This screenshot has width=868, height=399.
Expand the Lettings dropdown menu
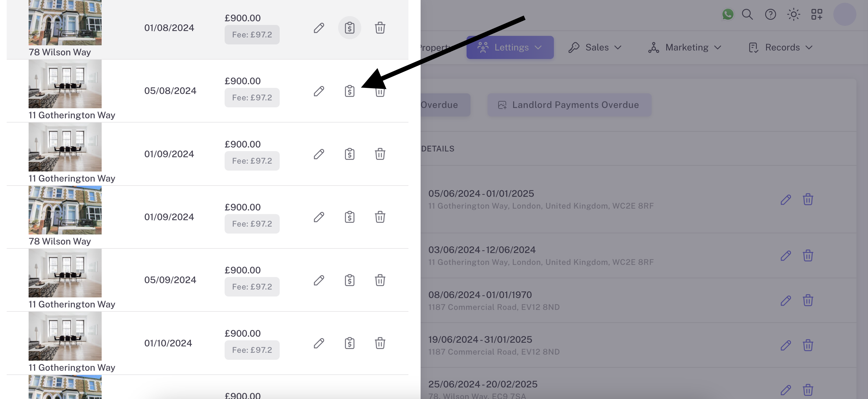pos(509,47)
